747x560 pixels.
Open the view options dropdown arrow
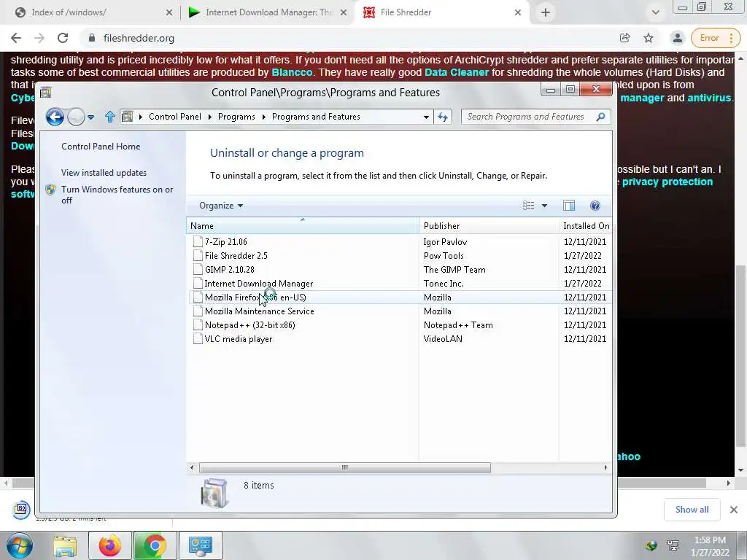(x=544, y=206)
